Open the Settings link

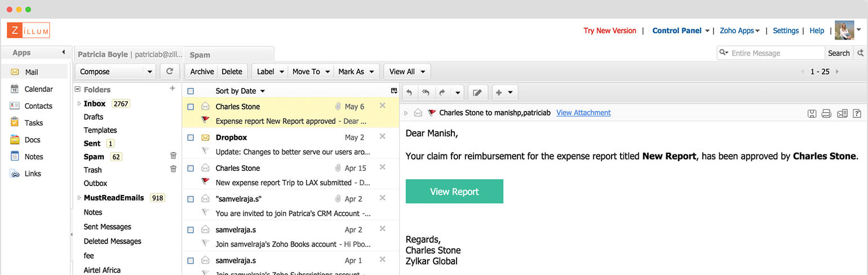tap(786, 30)
